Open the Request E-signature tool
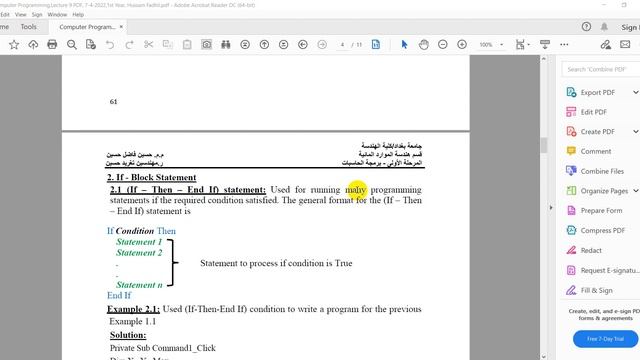The width and height of the screenshot is (640, 360). 602,270
